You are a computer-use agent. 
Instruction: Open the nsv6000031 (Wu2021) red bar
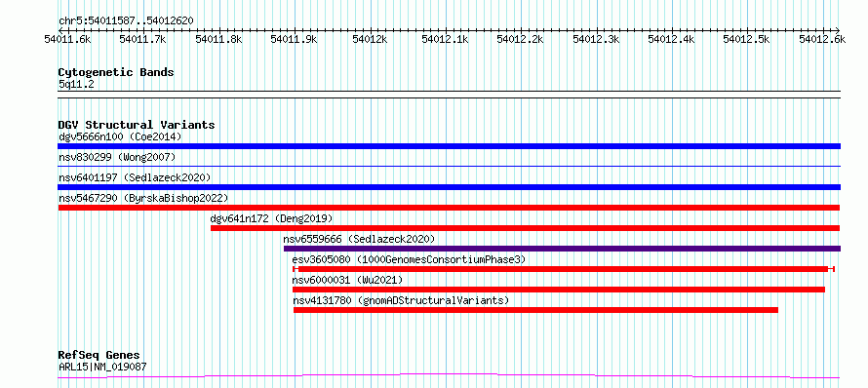[x=559, y=290]
